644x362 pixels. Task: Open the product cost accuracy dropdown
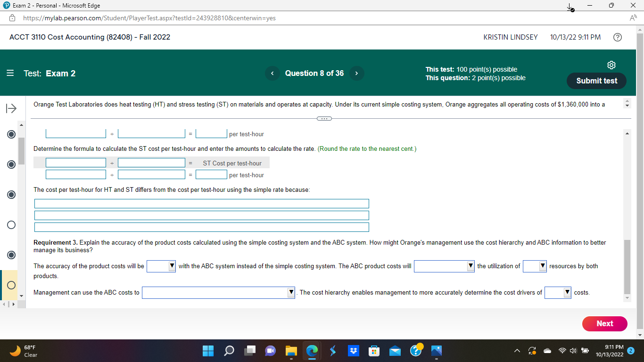click(160, 266)
